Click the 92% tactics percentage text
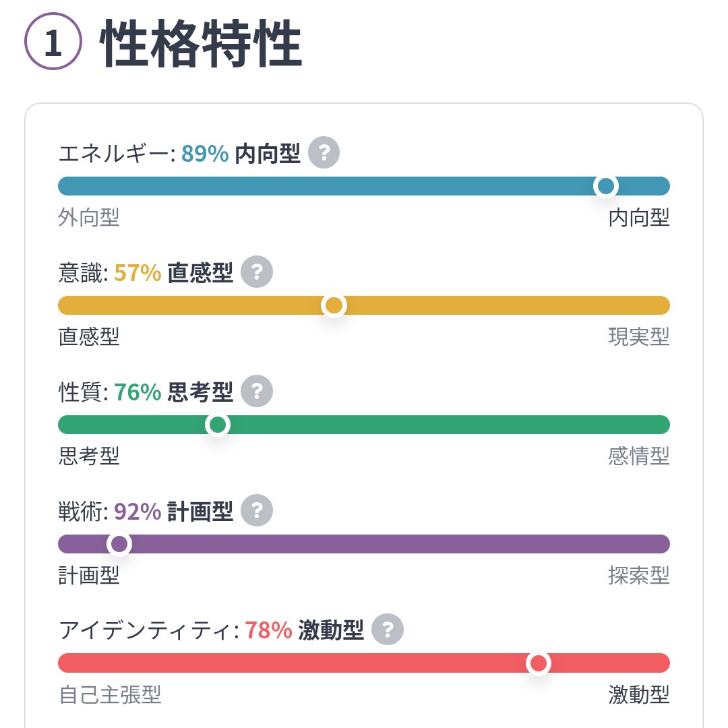The image size is (728, 728). coord(138,512)
